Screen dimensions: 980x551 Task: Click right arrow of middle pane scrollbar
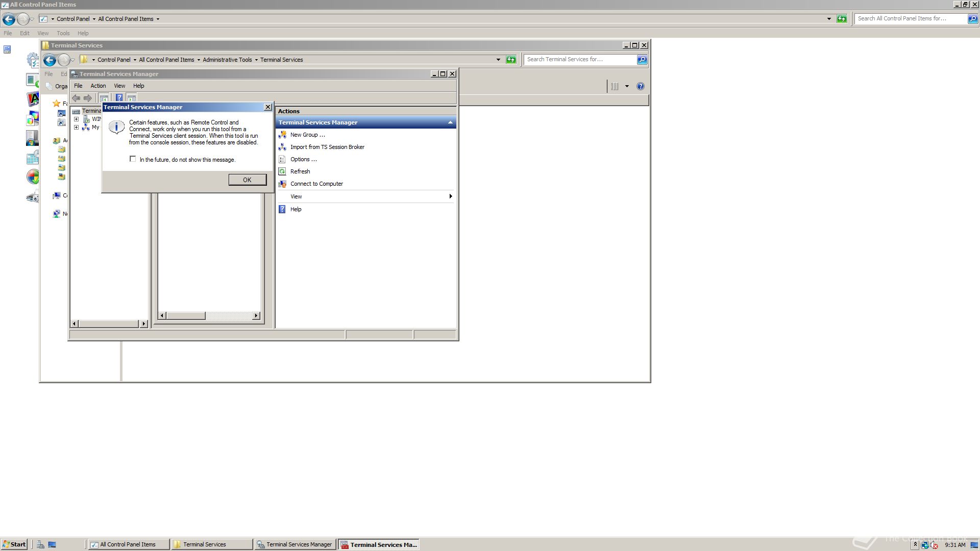click(256, 316)
